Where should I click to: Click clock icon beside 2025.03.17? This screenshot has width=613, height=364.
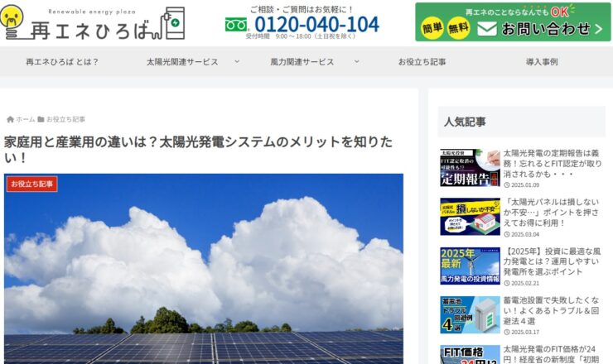(507, 333)
